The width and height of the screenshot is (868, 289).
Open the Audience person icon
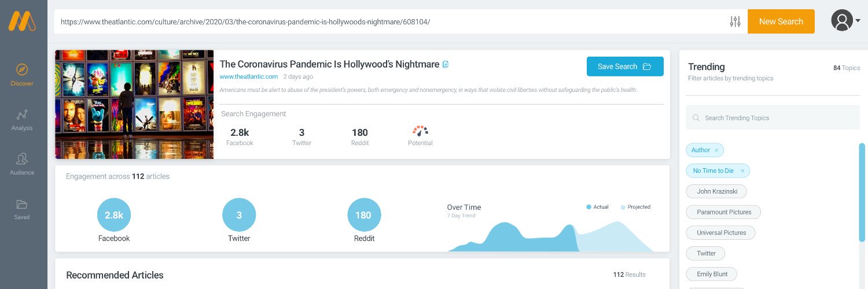[22, 159]
